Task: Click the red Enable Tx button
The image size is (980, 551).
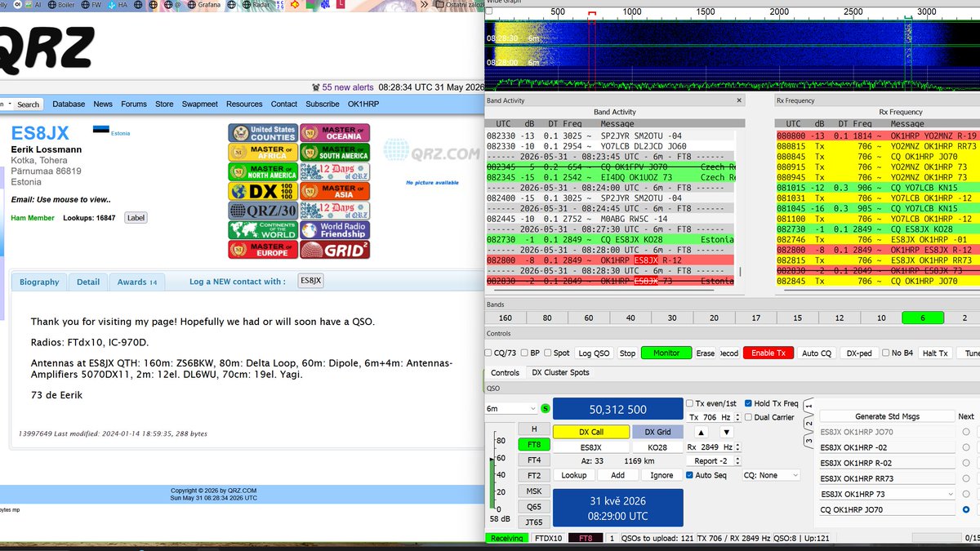Action: [768, 353]
